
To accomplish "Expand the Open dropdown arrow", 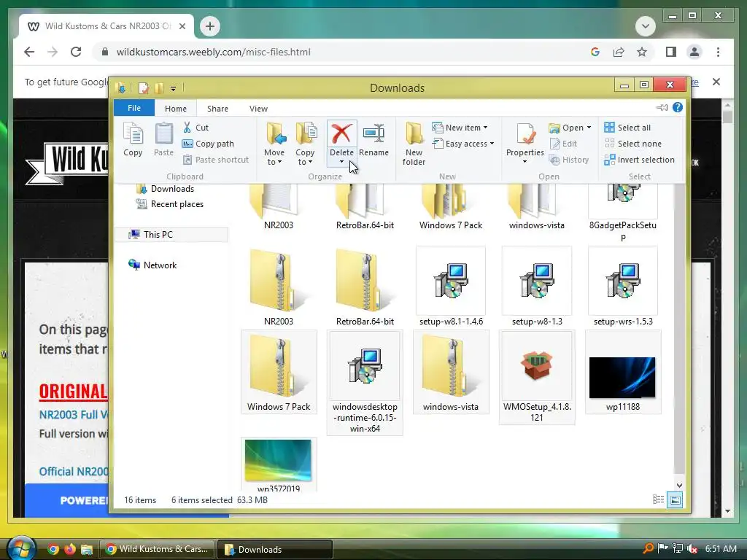I will (x=589, y=128).
